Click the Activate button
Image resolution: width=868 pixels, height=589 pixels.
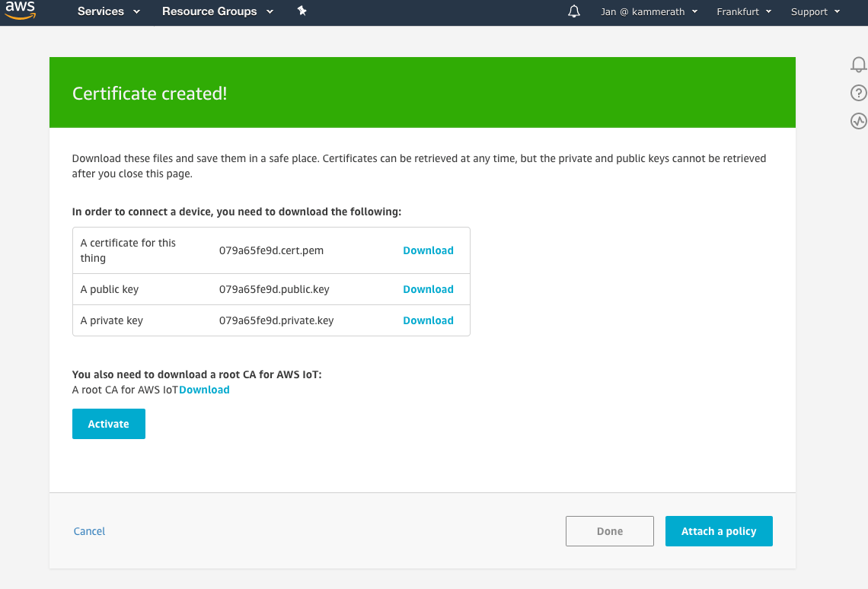(x=108, y=424)
